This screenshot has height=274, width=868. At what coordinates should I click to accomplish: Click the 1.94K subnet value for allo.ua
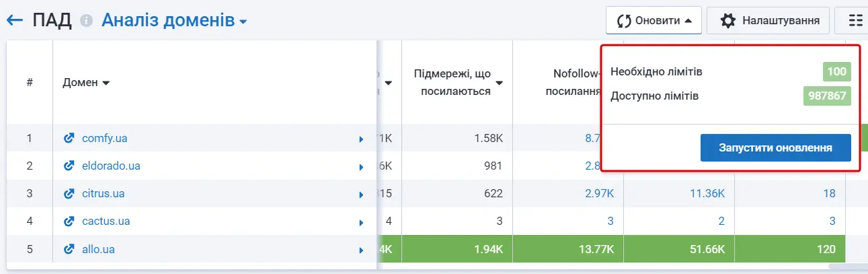(x=488, y=249)
